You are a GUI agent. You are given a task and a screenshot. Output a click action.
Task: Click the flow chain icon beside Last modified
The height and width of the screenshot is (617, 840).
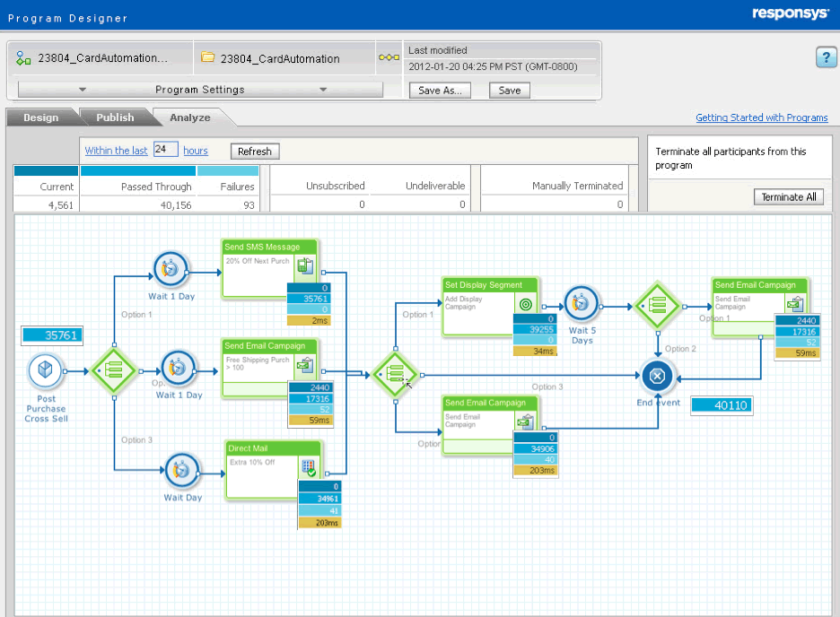(389, 56)
